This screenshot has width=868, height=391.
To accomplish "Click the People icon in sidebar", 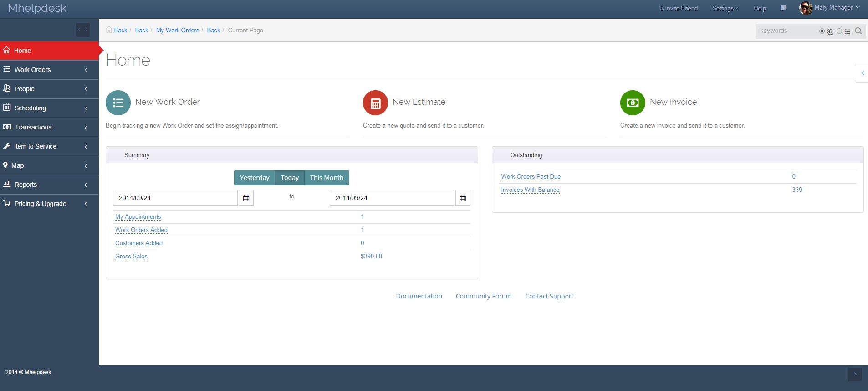I will tap(7, 88).
